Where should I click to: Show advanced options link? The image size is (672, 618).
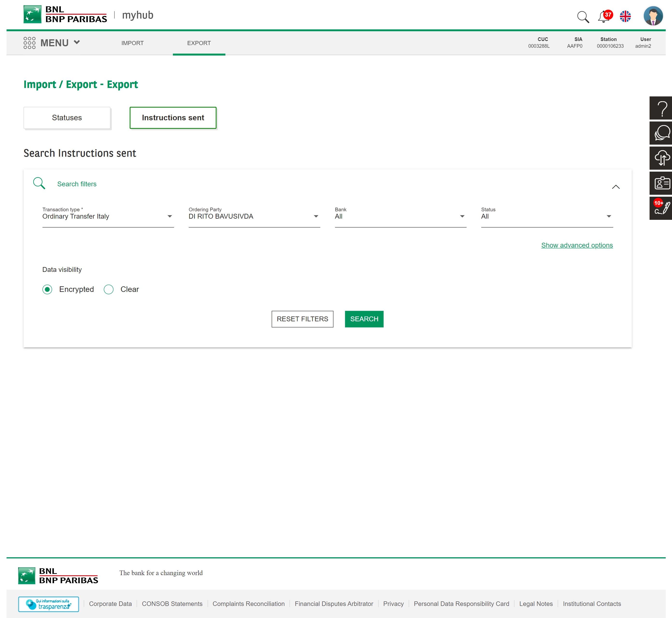coord(577,245)
